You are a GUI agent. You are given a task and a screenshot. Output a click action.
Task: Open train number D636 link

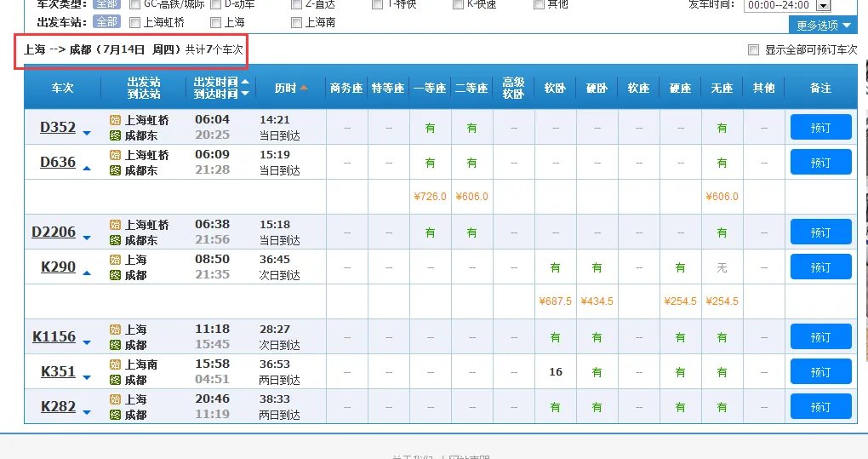pyautogui.click(x=58, y=162)
